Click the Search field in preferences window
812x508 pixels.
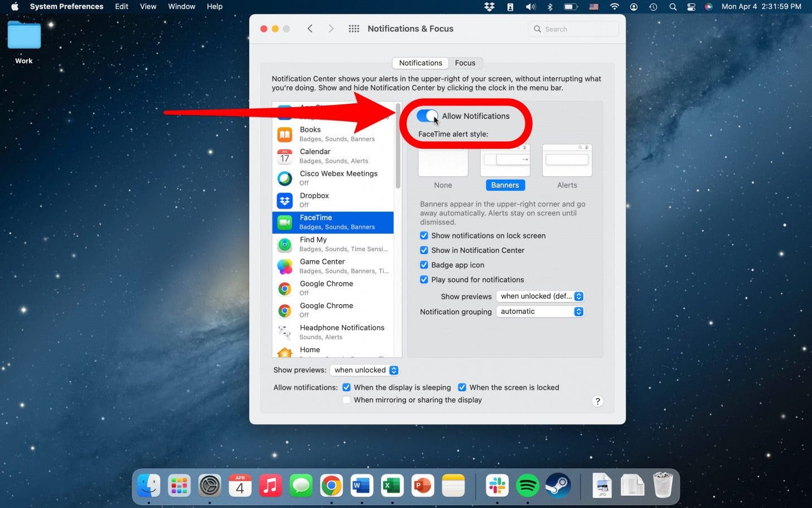pyautogui.click(x=573, y=29)
